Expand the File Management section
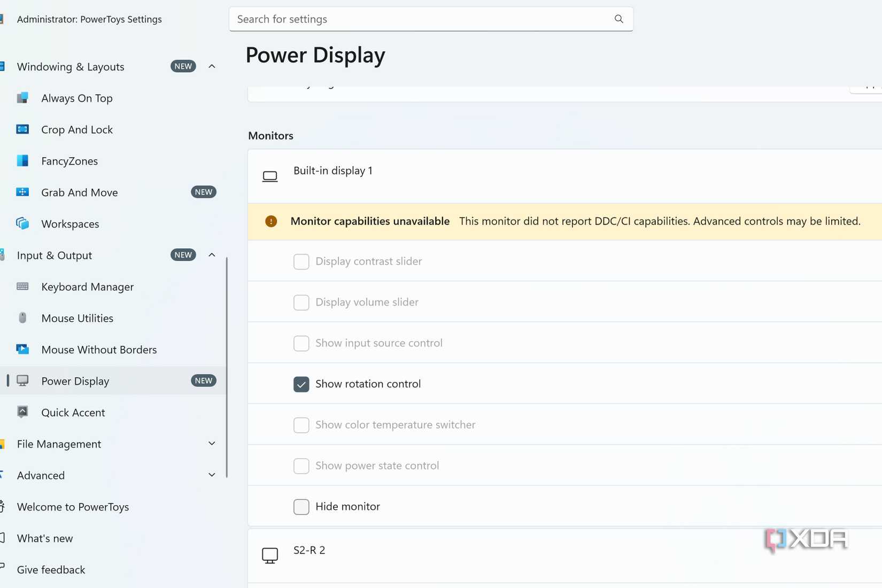 click(212, 444)
